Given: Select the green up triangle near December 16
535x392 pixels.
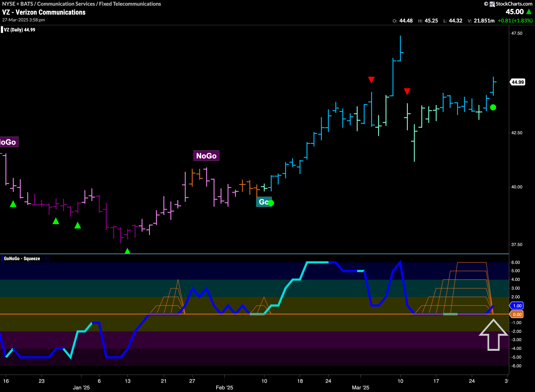Looking at the screenshot, I should pyautogui.click(x=13, y=204).
